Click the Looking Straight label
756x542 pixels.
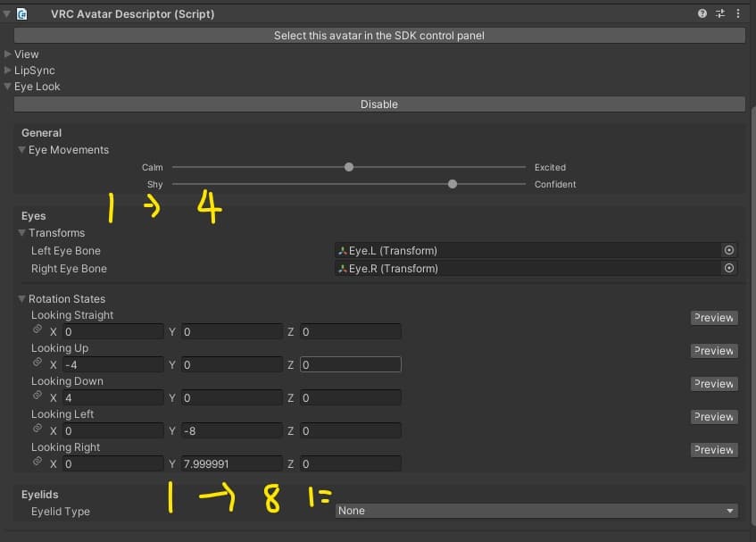click(x=72, y=315)
